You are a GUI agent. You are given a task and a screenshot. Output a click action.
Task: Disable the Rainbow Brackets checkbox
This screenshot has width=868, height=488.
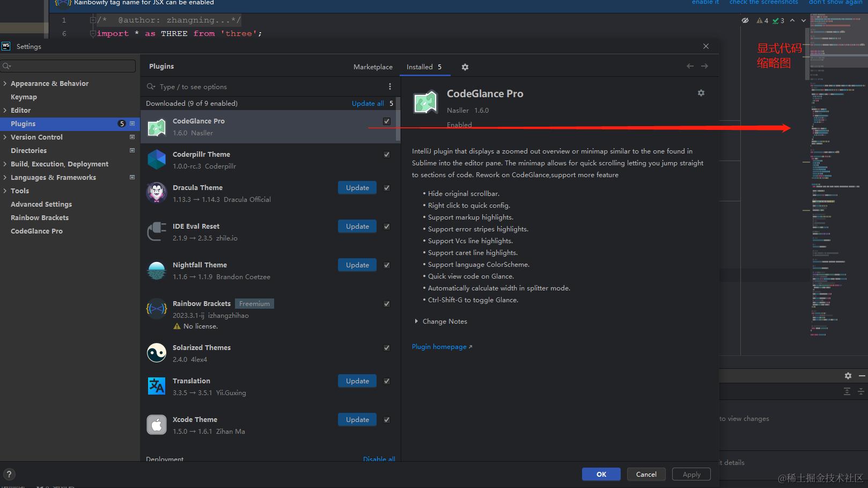point(387,304)
